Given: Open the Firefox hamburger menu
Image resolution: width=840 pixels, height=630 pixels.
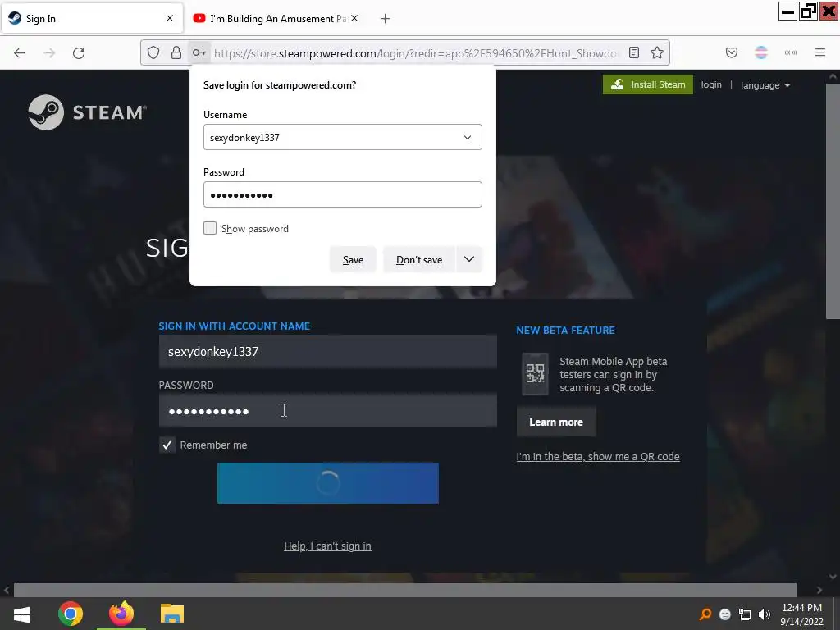Looking at the screenshot, I should [820, 52].
